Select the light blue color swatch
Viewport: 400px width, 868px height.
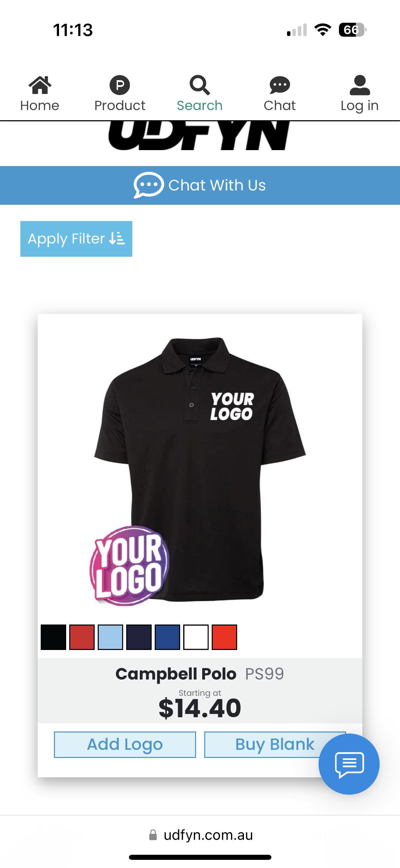[x=110, y=637]
